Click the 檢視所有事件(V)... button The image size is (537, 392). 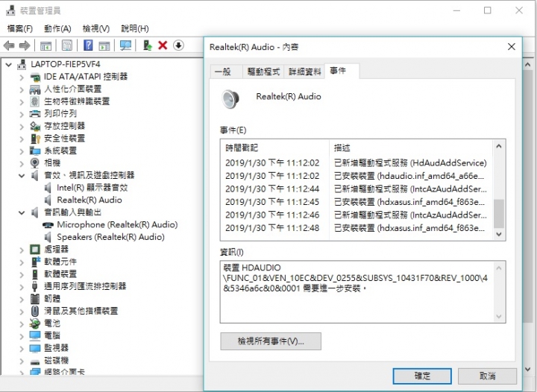[271, 341]
